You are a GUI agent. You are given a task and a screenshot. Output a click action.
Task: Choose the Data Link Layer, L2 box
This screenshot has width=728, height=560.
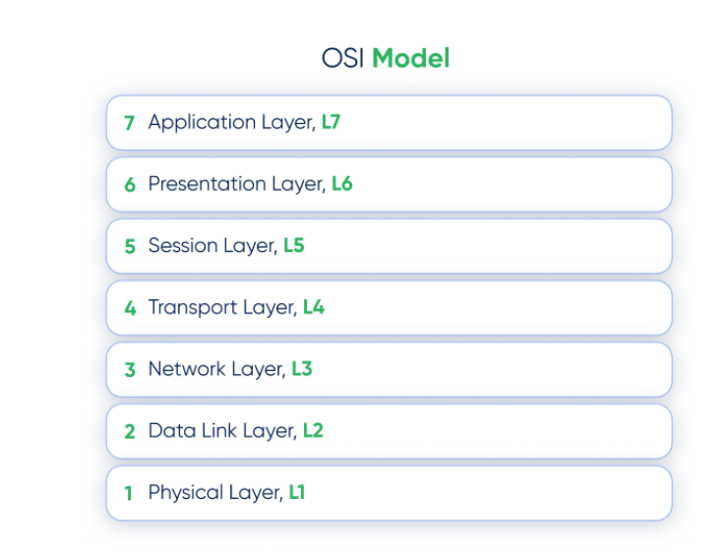pyautogui.click(x=389, y=431)
